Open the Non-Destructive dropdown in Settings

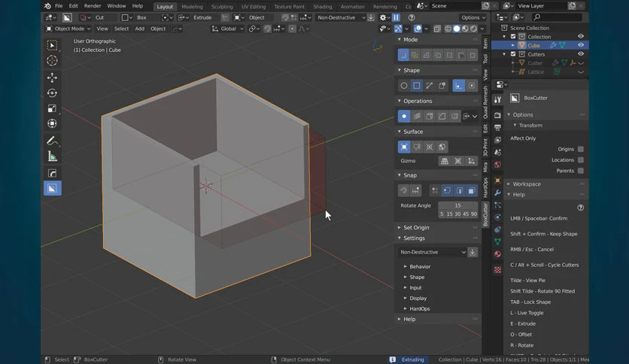pyautogui.click(x=433, y=252)
